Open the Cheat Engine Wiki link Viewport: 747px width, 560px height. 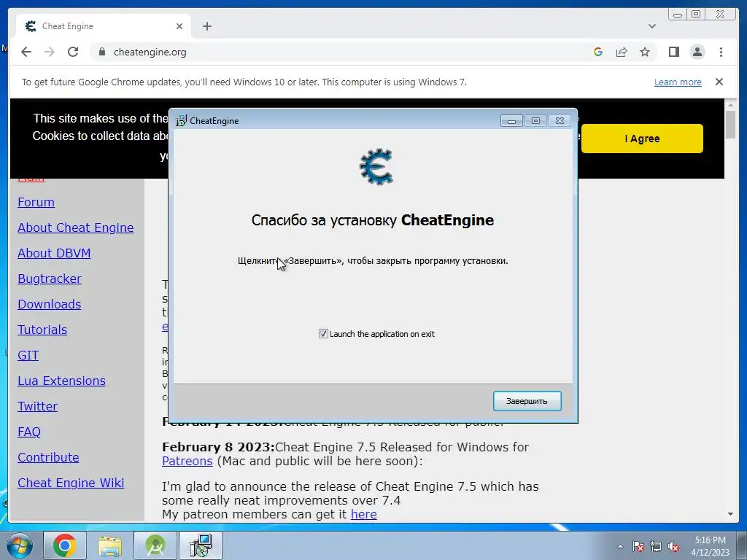[x=71, y=483]
